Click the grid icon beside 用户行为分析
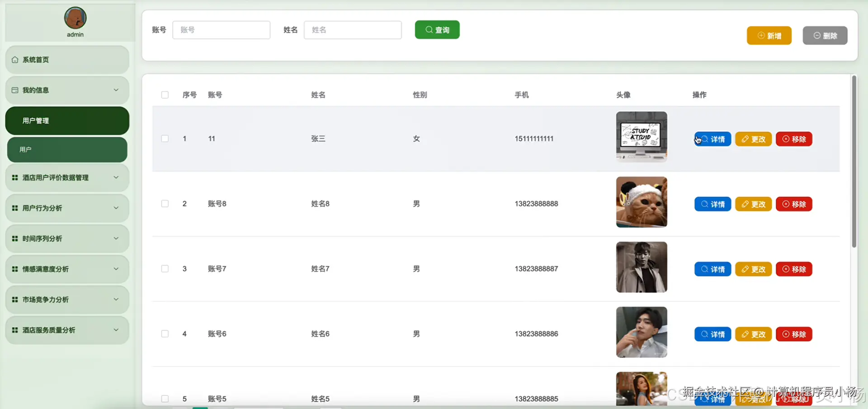The image size is (868, 409). tap(15, 208)
